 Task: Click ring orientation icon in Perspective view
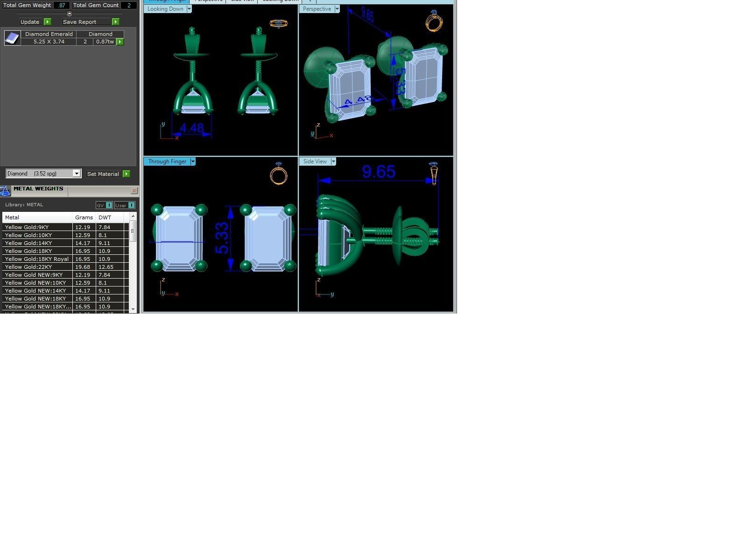[434, 21]
